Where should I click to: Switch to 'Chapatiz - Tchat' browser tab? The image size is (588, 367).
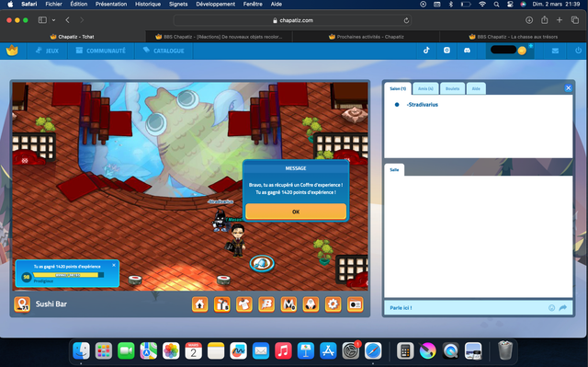(73, 37)
